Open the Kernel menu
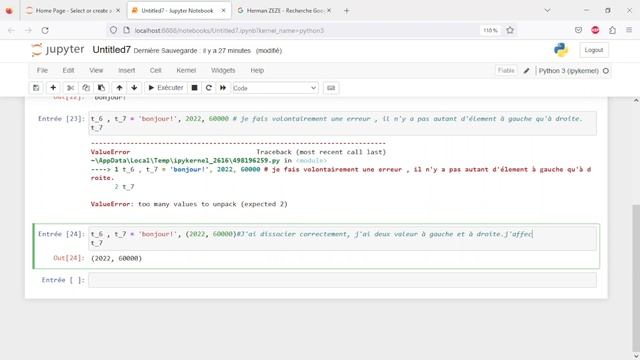Screen dimensions: 640x360 [x=186, y=70]
